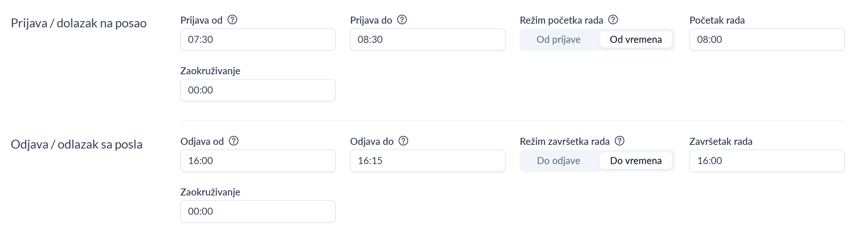Select the Do vremena option

[635, 161]
